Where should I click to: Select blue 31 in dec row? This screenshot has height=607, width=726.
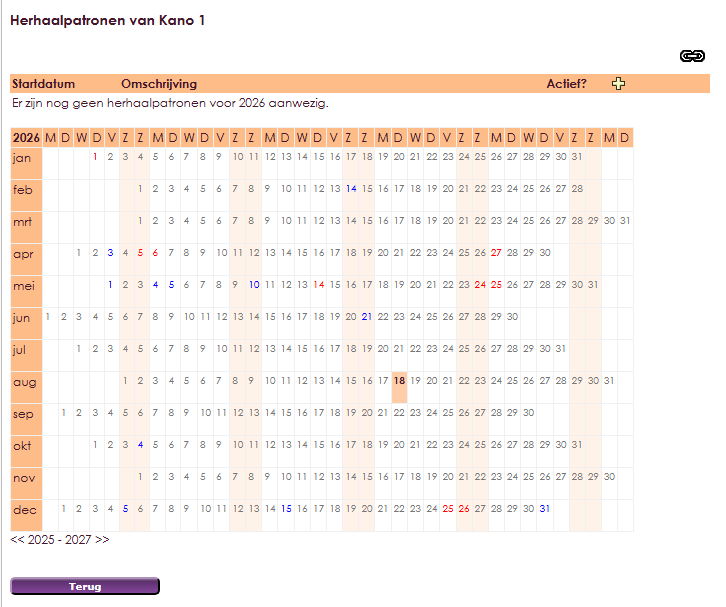click(x=544, y=509)
